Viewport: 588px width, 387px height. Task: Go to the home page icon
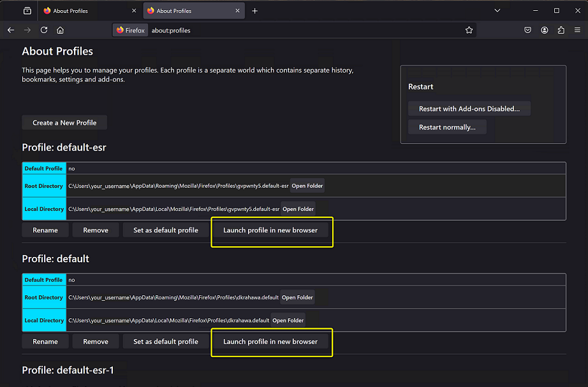point(60,30)
